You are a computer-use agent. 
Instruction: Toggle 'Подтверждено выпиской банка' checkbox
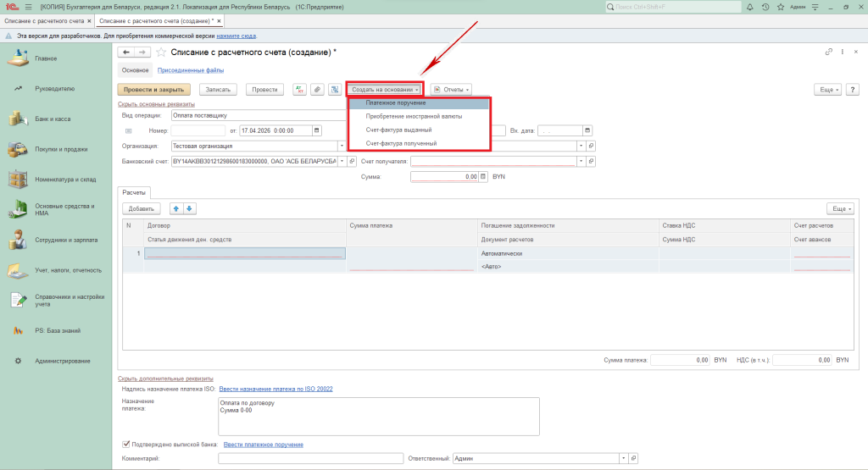(x=126, y=444)
